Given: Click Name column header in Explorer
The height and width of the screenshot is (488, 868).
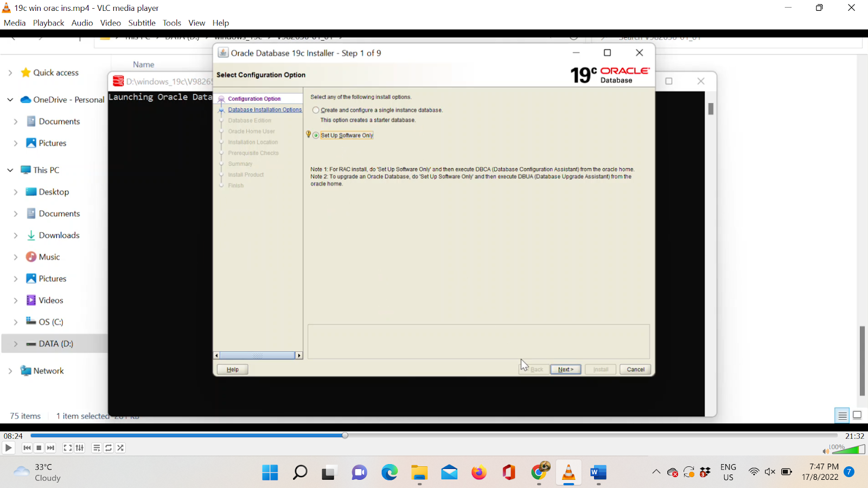Looking at the screenshot, I should [x=144, y=65].
